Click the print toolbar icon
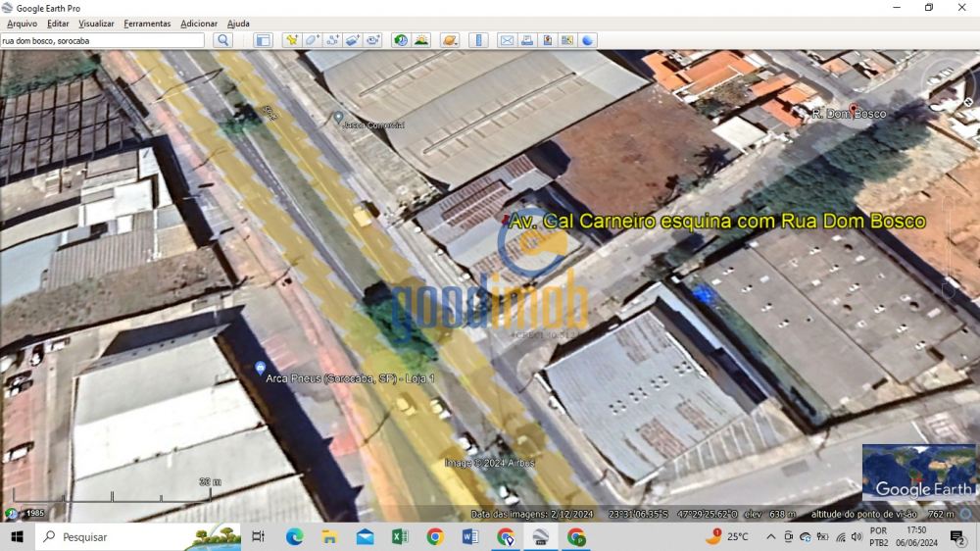The height and width of the screenshot is (551, 980). 527,40
